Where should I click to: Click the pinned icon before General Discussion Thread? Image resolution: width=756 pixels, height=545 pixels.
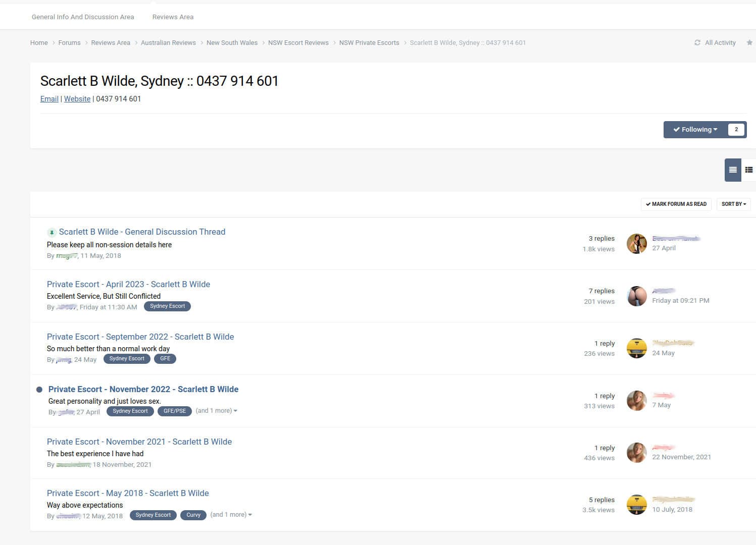coord(53,232)
